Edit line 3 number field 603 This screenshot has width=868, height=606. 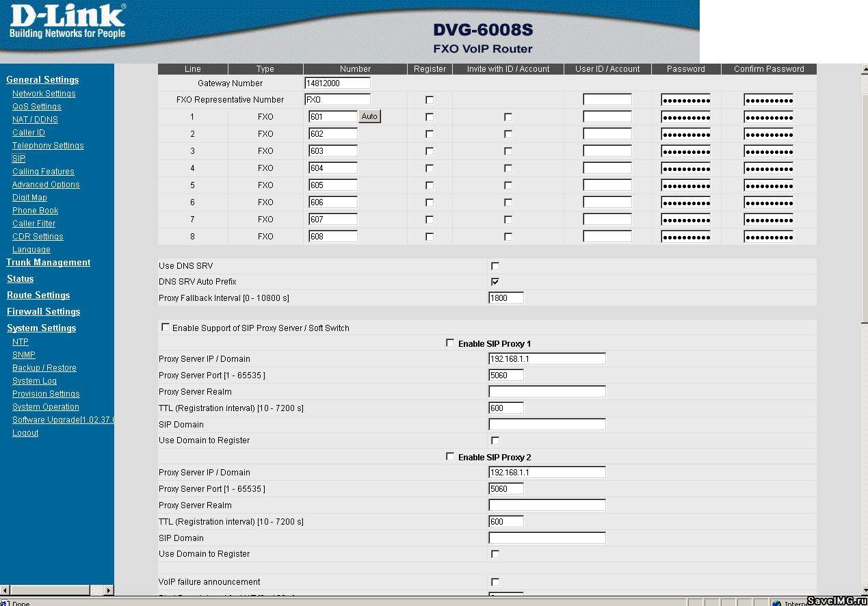(x=333, y=151)
